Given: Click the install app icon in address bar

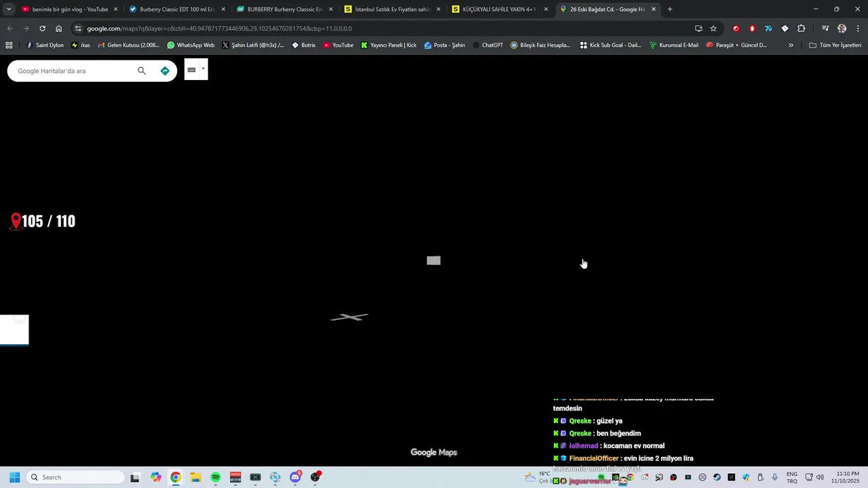Looking at the screenshot, I should click(698, 28).
